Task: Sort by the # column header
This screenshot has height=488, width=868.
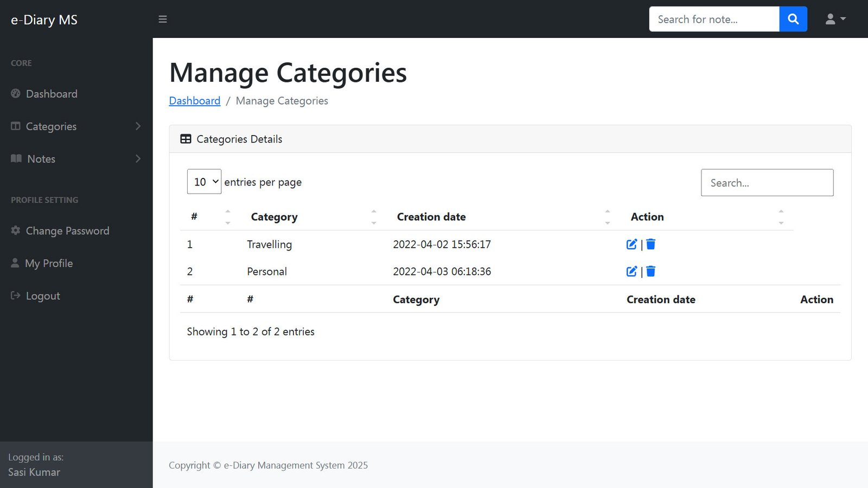Action: tap(210, 217)
